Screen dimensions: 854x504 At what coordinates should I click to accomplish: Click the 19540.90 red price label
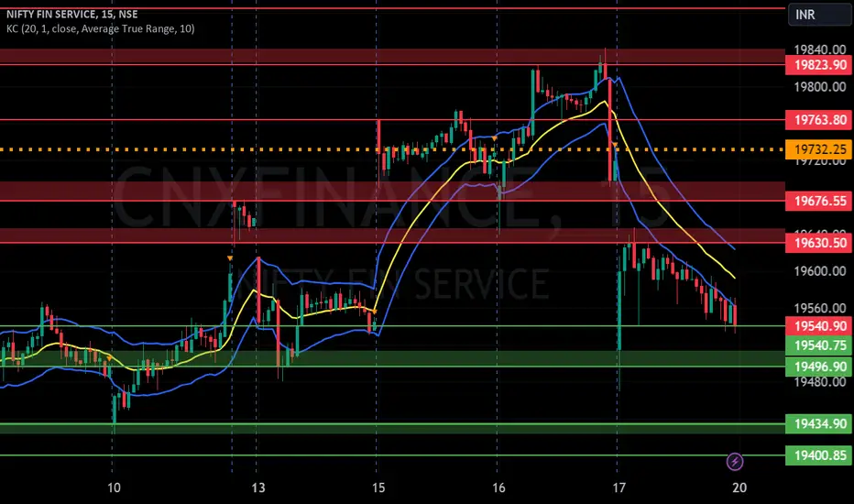point(819,326)
